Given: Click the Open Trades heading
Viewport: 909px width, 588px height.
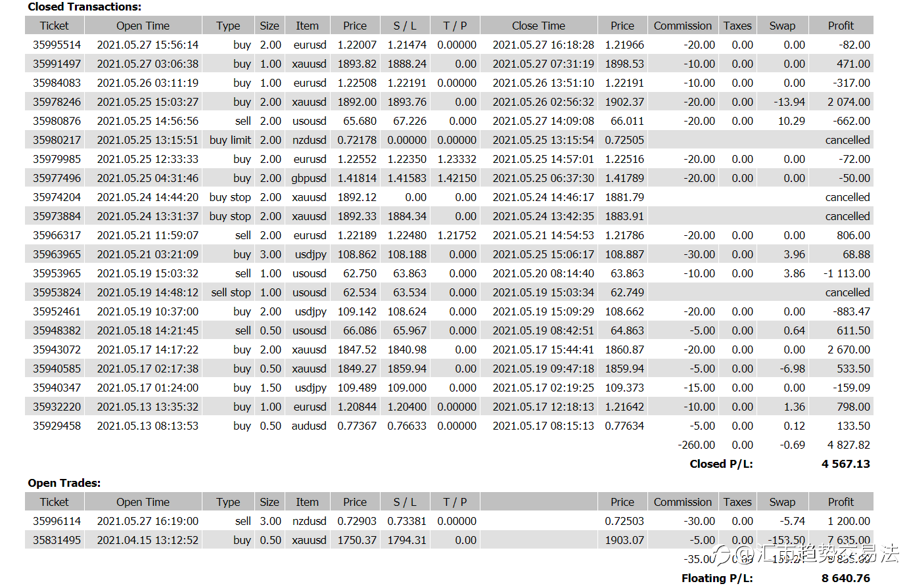Looking at the screenshot, I should (64, 483).
